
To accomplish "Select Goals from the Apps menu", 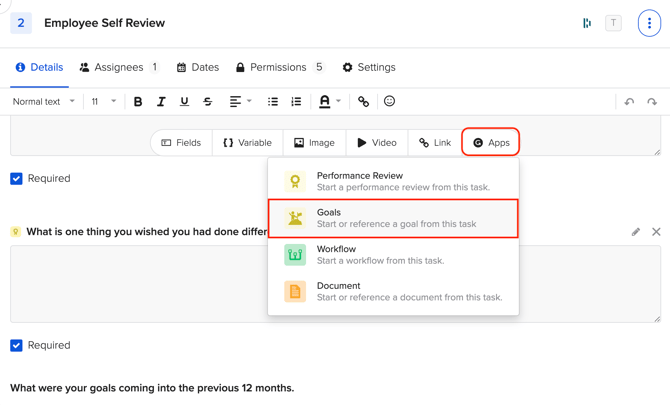I will tap(393, 218).
